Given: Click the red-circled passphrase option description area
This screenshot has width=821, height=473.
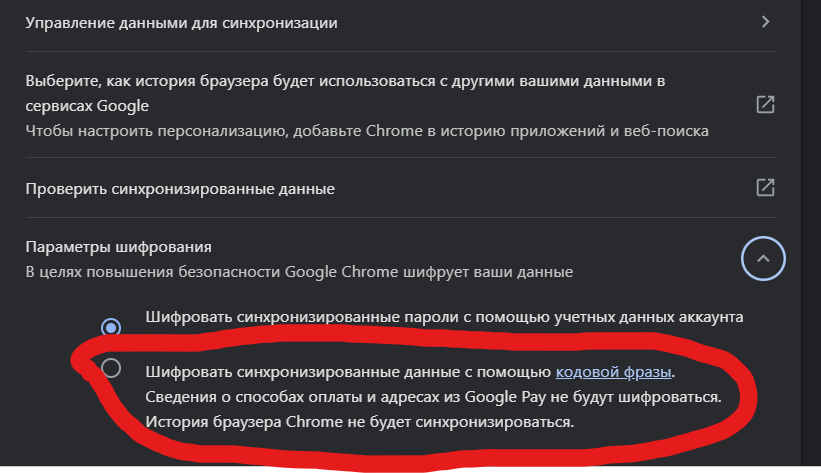Looking at the screenshot, I should [433, 397].
